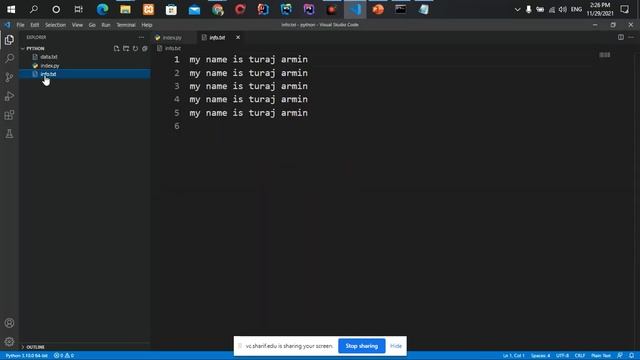Open errors and warnings problems indicator
This screenshot has height=360, width=640.
[x=64, y=356]
